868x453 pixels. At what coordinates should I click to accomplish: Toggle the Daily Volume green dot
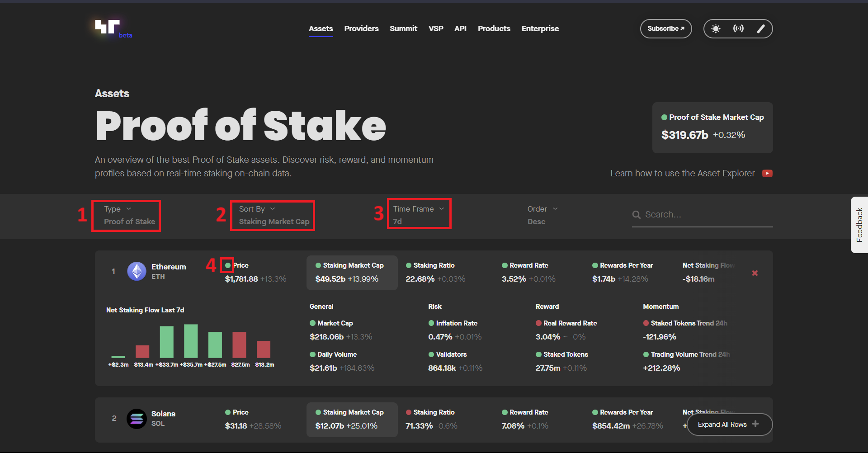[x=312, y=354]
